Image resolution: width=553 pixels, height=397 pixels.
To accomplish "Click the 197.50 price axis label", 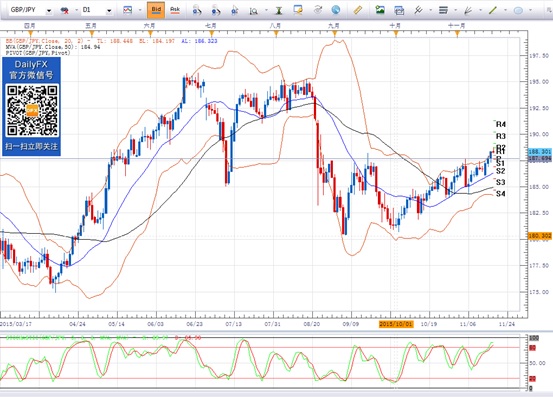I will pos(539,56).
